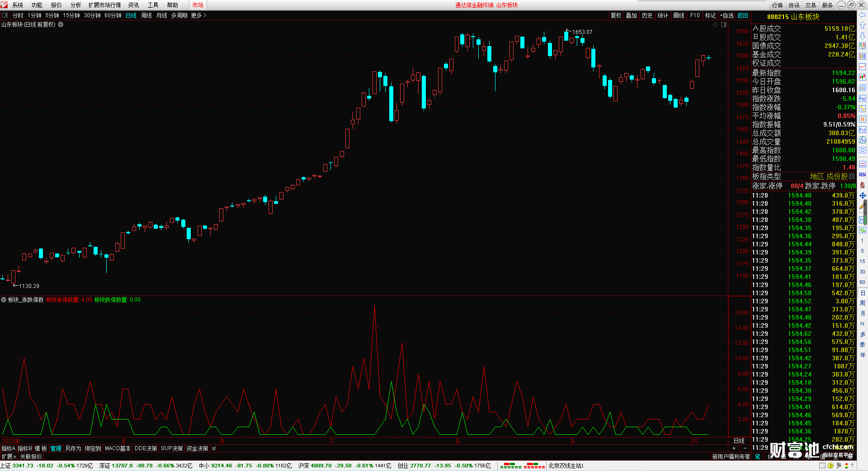
Task: Click the up arrow icon in right sidebar
Action: (x=862, y=25)
